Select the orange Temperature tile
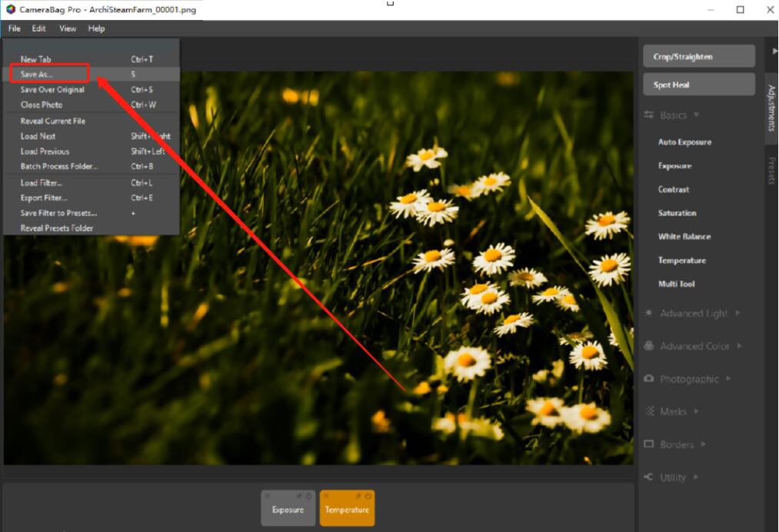 (x=348, y=508)
